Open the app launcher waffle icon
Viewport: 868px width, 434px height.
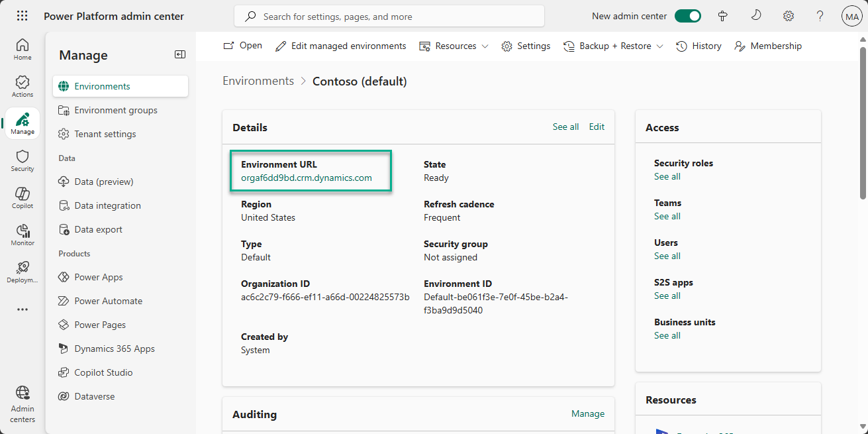pyautogui.click(x=22, y=16)
